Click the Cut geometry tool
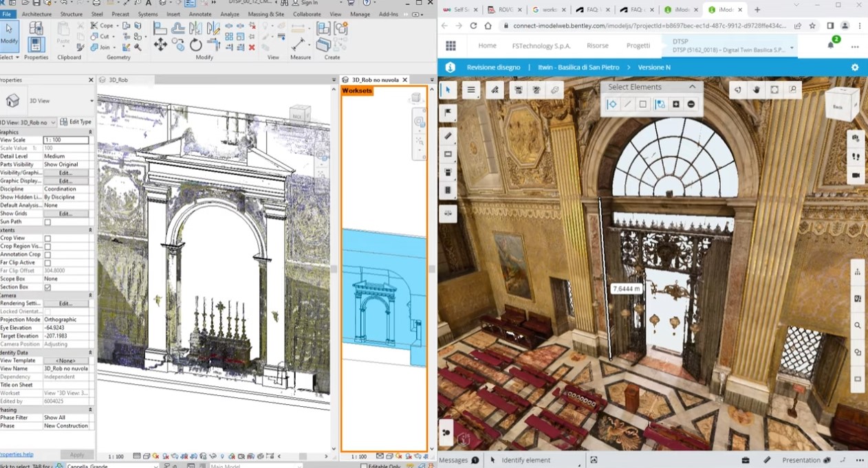This screenshot has width=868, height=468. (101, 36)
